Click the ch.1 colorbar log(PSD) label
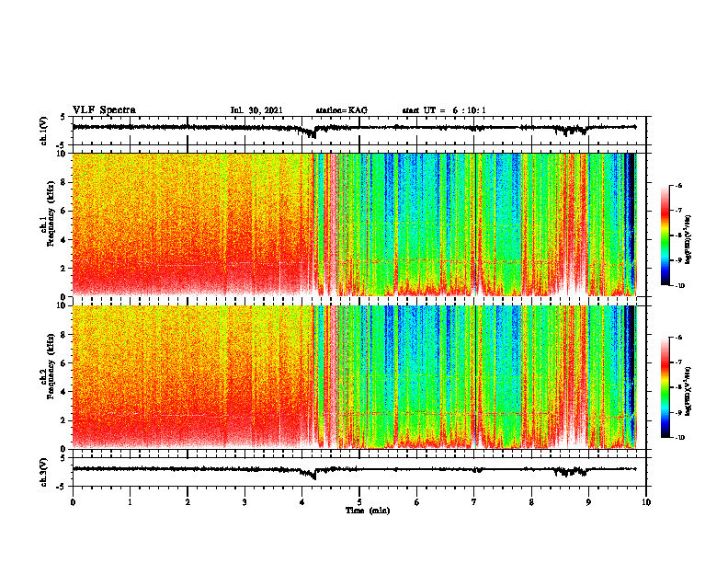The width and height of the screenshot is (728, 563). click(688, 240)
